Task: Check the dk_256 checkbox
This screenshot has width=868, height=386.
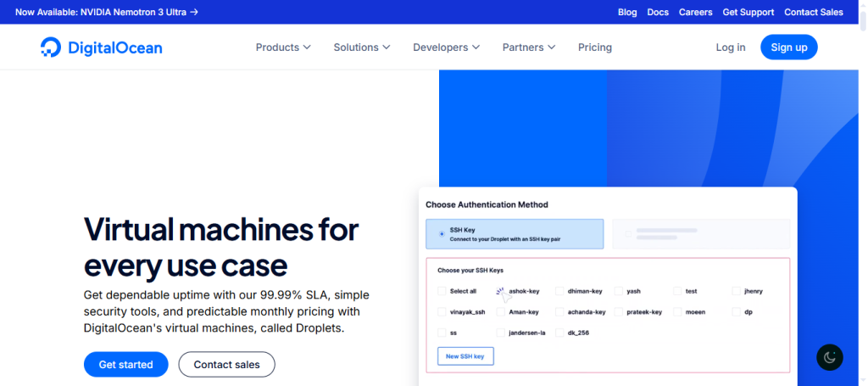Action: pyautogui.click(x=559, y=333)
